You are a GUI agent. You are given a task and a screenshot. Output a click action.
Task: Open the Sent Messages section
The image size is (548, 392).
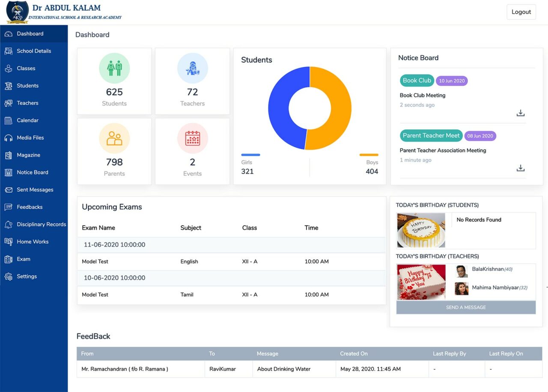click(x=34, y=190)
